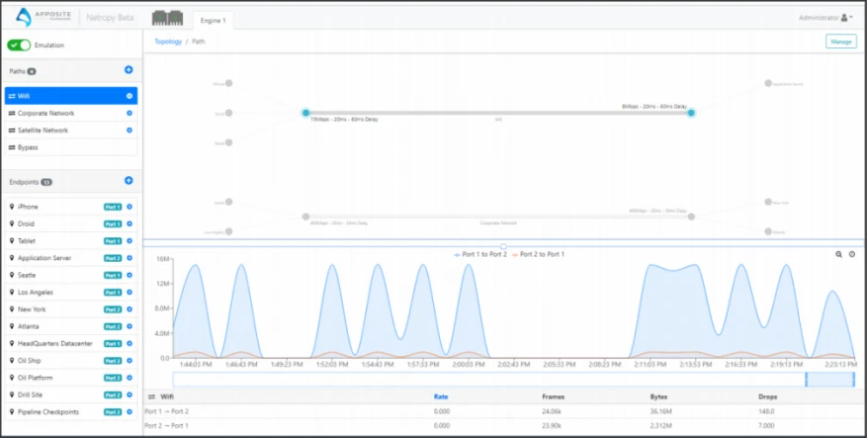Image resolution: width=868 pixels, height=438 pixels.
Task: Open gear settings for Atlanta endpoint
Action: tap(130, 326)
